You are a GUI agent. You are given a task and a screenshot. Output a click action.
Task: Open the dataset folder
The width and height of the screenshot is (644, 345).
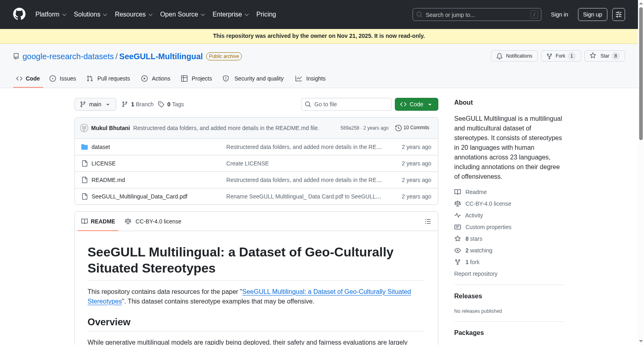tap(101, 147)
